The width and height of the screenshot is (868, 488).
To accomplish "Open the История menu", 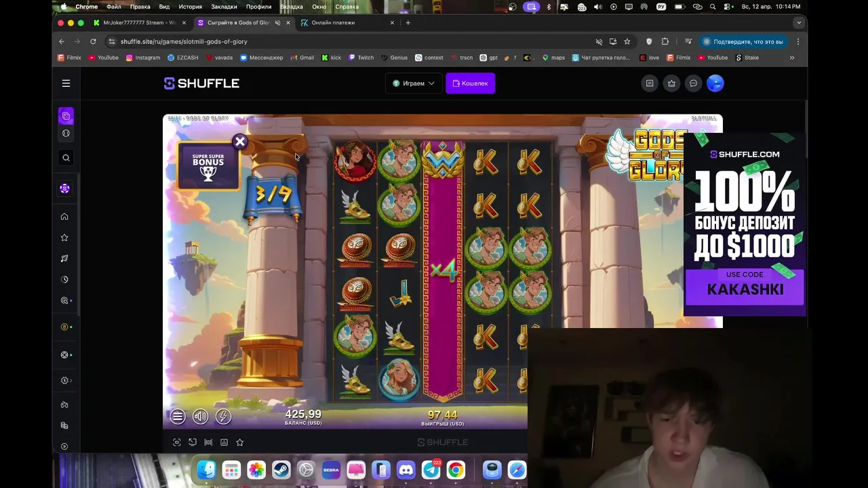I will (x=191, y=7).
